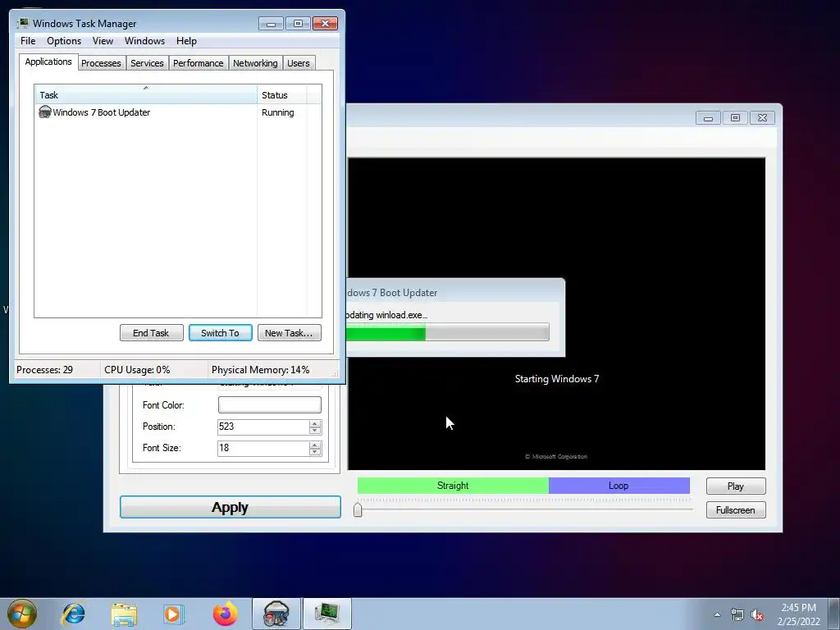The image size is (840, 630).
Task: Click the End Task button
Action: [x=151, y=333]
